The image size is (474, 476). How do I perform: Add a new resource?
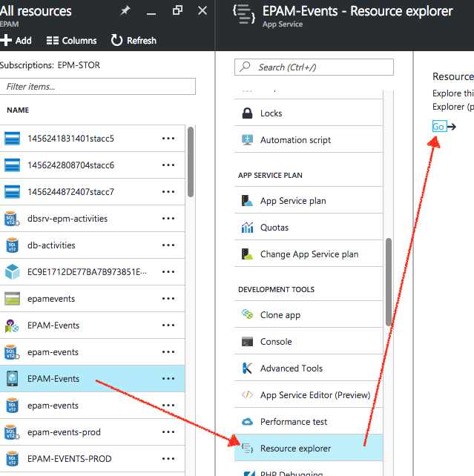(16, 40)
